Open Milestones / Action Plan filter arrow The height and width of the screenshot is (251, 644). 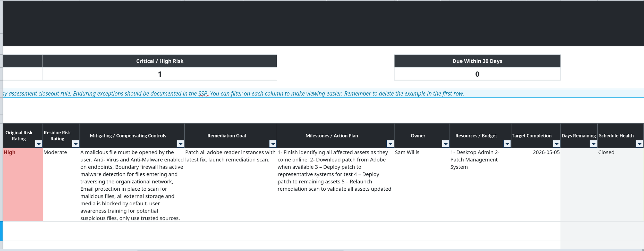click(x=390, y=144)
